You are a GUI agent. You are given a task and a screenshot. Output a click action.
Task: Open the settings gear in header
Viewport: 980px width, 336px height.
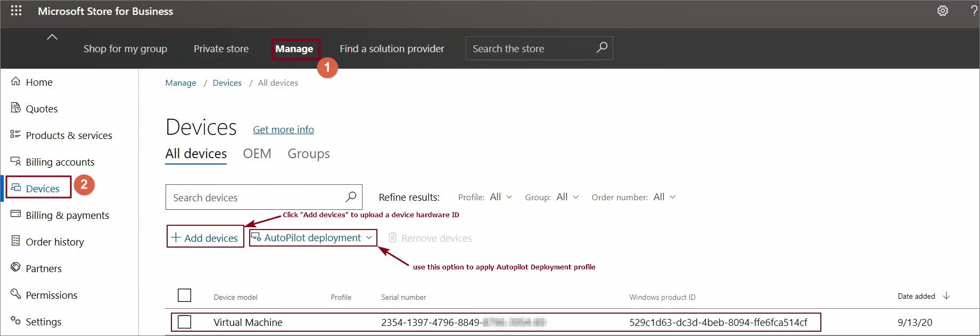[x=943, y=11]
